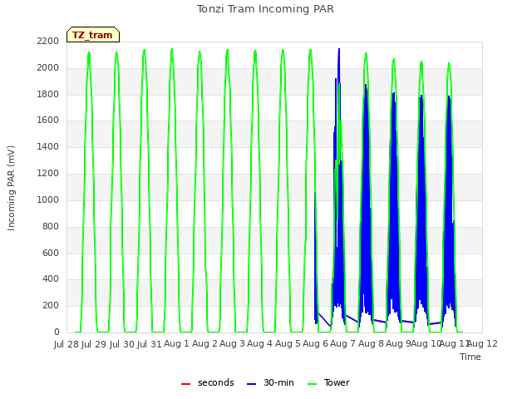The width and height of the screenshot is (532, 399).
Task: Click the Aug 8 x-axis date label
Action: 371,343
